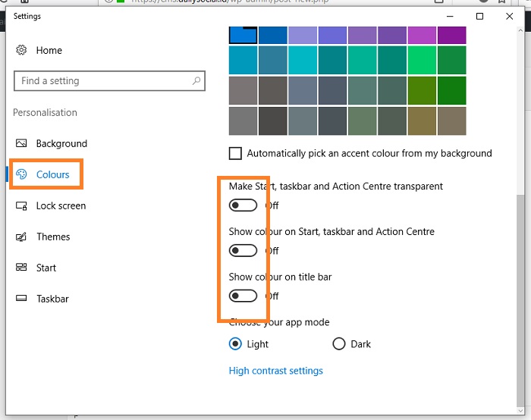Screen dimensions: 531x420
Task: Click the Background picture icon
Action: [21, 143]
